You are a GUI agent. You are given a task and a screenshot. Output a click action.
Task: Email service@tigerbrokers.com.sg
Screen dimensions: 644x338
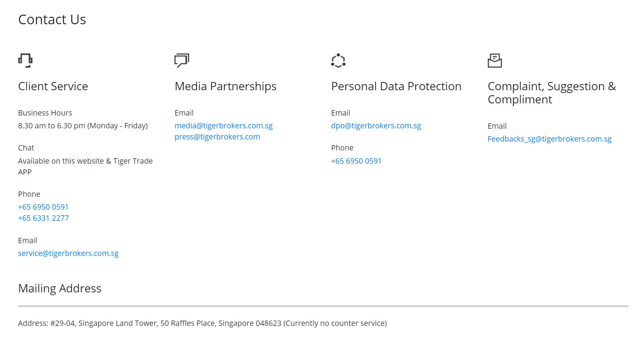click(68, 253)
